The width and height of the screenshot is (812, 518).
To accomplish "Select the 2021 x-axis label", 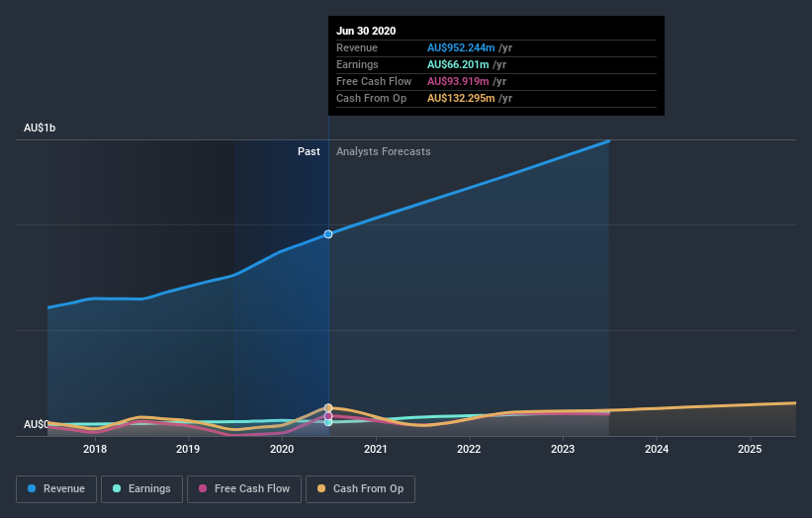I will (376, 449).
